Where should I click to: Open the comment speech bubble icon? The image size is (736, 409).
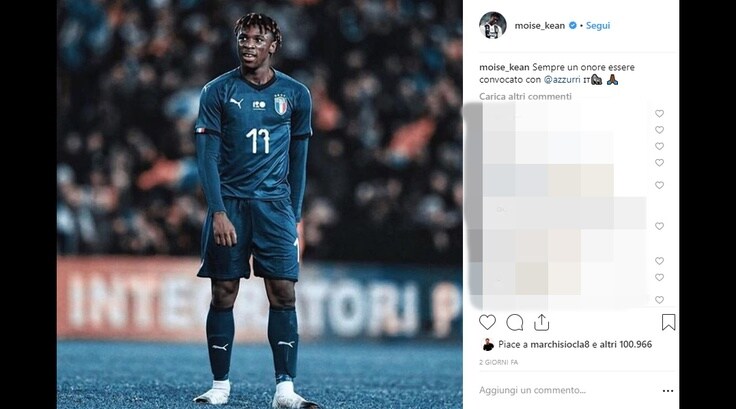pyautogui.click(x=514, y=323)
